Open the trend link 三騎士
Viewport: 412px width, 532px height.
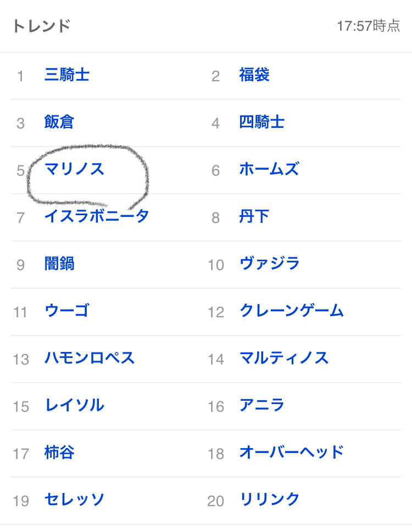[67, 75]
